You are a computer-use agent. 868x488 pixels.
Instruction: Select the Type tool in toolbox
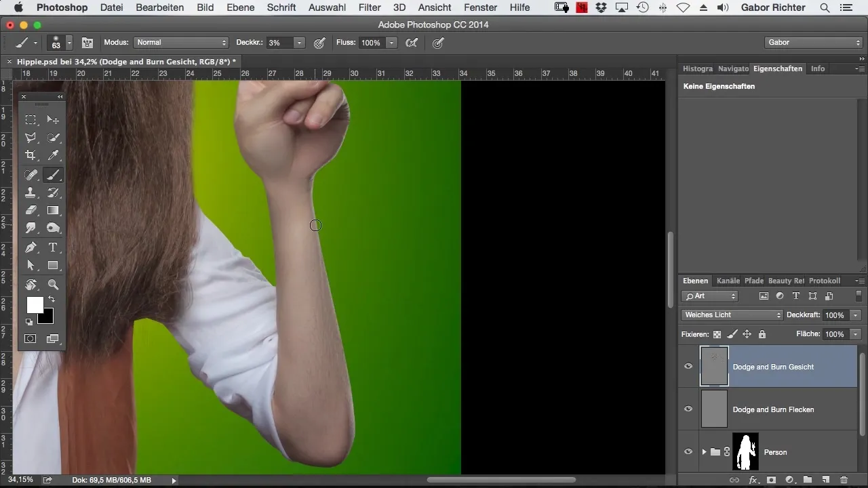click(x=53, y=247)
